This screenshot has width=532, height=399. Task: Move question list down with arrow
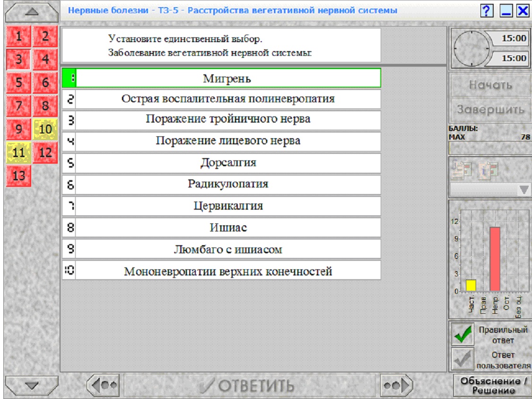pyautogui.click(x=32, y=385)
